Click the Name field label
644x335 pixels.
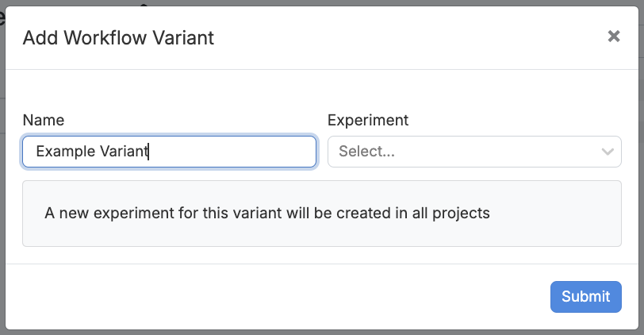44,120
